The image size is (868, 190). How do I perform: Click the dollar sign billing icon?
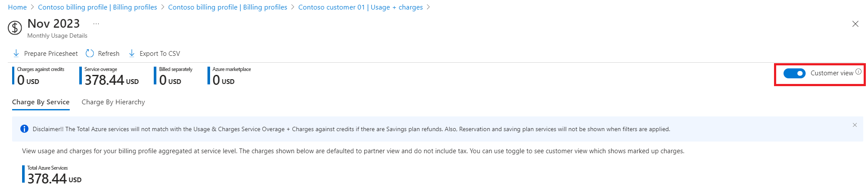pyautogui.click(x=15, y=28)
